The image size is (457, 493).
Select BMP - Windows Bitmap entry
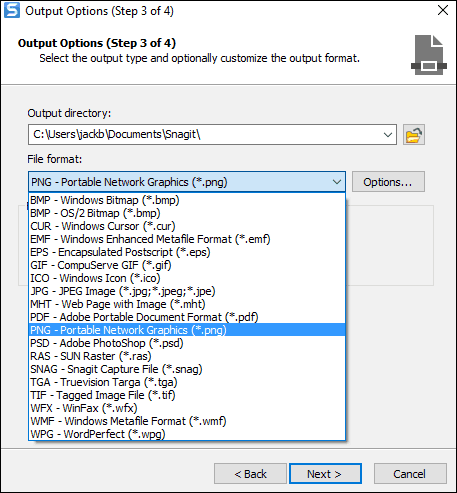click(187, 200)
